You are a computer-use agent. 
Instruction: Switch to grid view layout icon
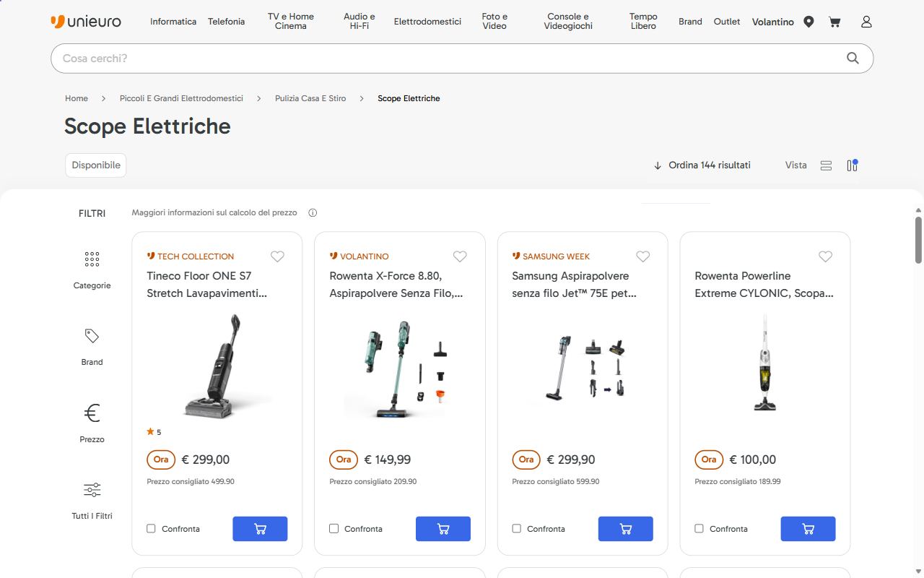[x=853, y=165]
